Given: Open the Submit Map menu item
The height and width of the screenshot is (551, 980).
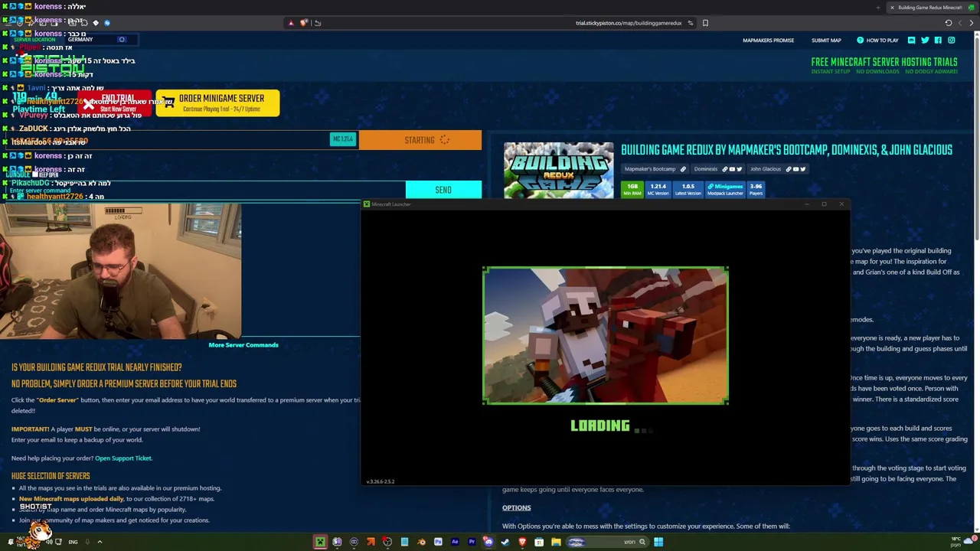Looking at the screenshot, I should pyautogui.click(x=826, y=41).
